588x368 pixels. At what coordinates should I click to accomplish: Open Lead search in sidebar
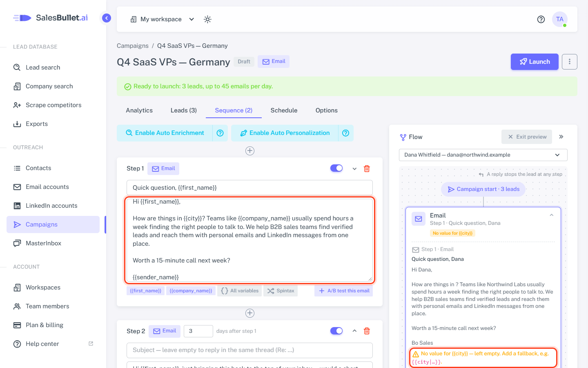point(53,67)
